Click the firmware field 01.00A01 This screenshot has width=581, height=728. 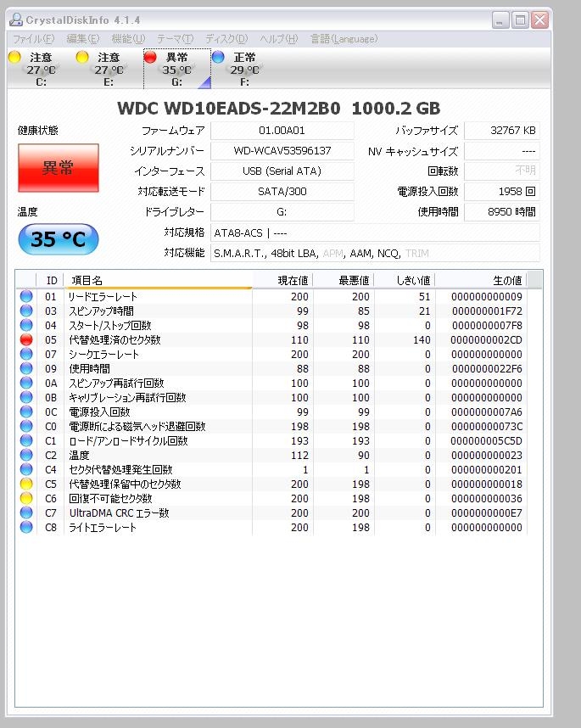(282, 131)
